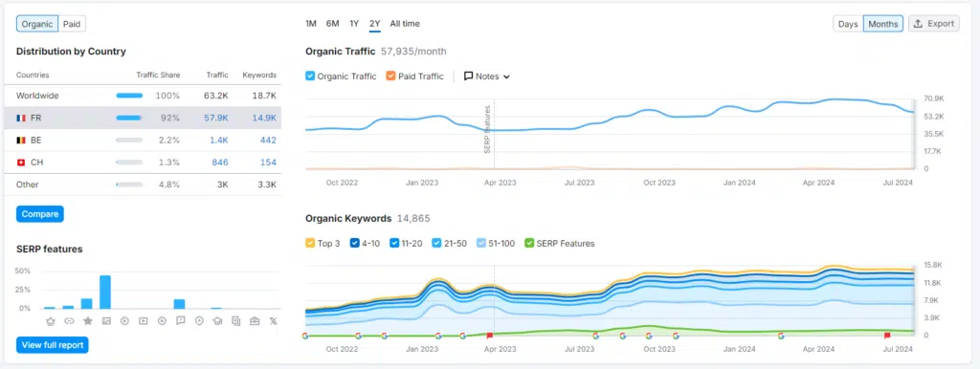
Task: Click the chain link sitelinks SERP icon
Action: click(x=69, y=321)
